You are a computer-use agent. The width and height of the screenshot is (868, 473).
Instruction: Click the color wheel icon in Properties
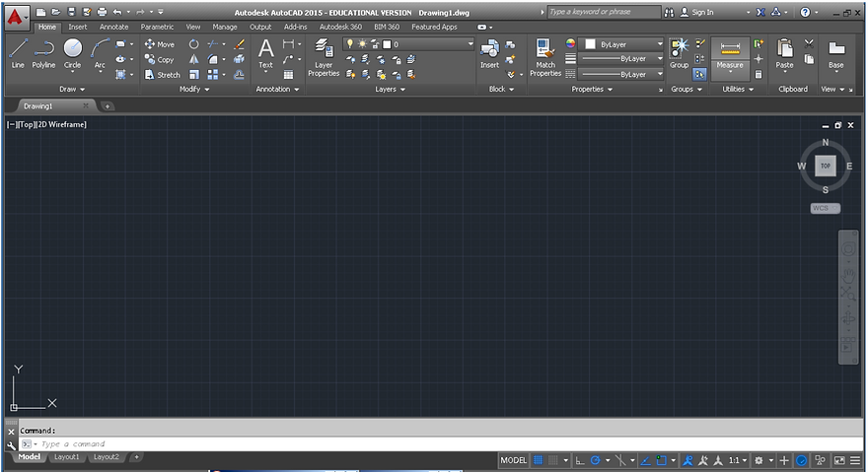(x=570, y=43)
